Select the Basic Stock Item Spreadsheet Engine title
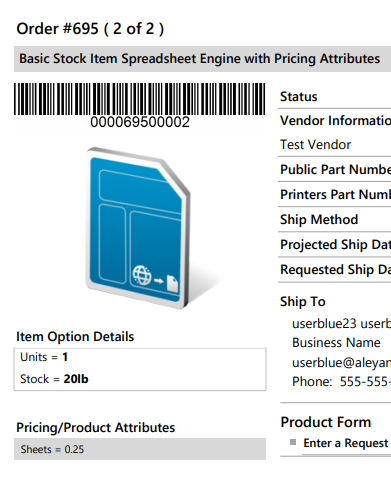This screenshot has height=483, width=391. [x=199, y=59]
